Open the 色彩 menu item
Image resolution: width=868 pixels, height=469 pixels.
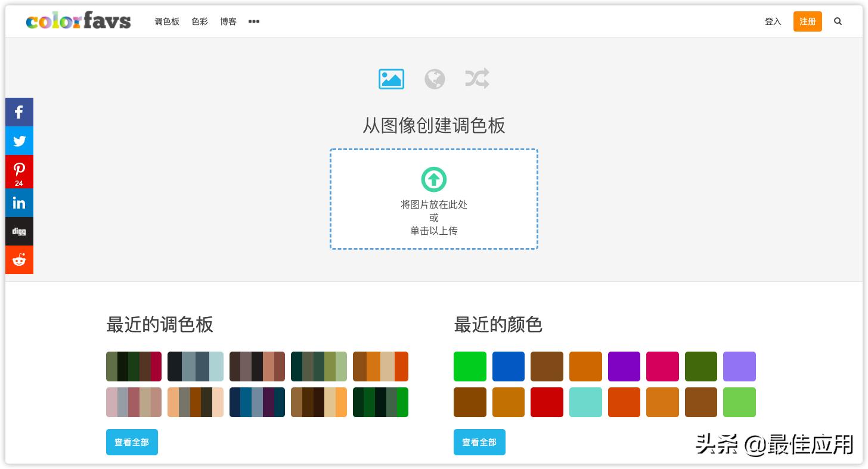click(199, 21)
